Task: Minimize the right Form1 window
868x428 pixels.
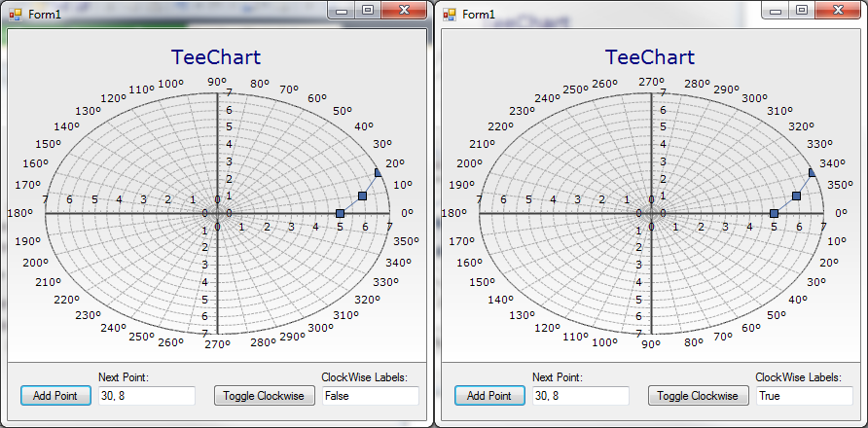Action: tap(776, 10)
